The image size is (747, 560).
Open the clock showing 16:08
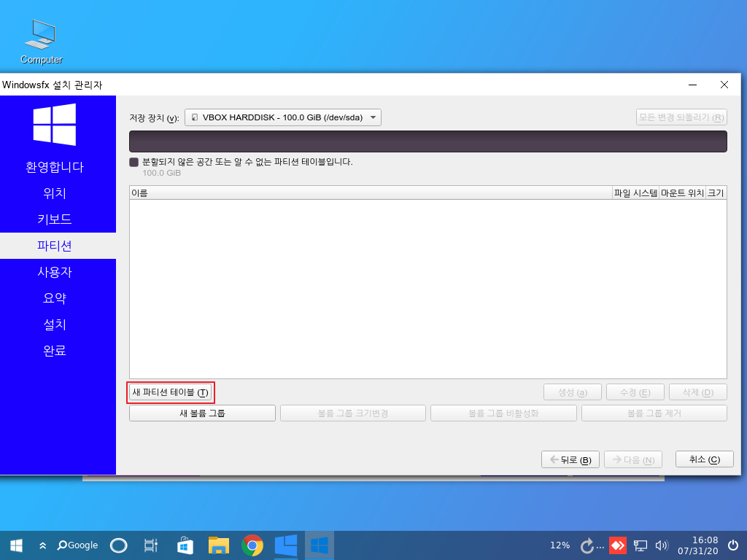[698, 545]
